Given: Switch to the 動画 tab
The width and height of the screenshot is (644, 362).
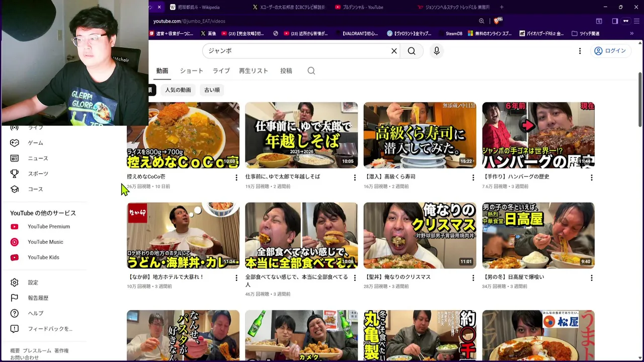Looking at the screenshot, I should point(162,71).
